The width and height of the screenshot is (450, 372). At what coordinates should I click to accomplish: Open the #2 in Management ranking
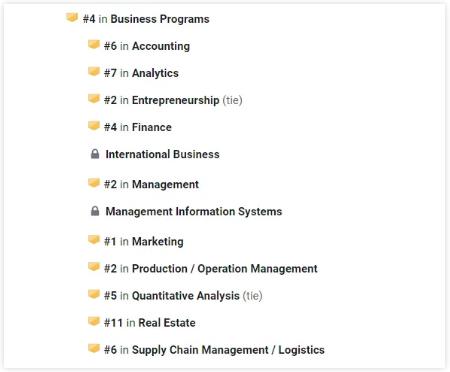[151, 184]
